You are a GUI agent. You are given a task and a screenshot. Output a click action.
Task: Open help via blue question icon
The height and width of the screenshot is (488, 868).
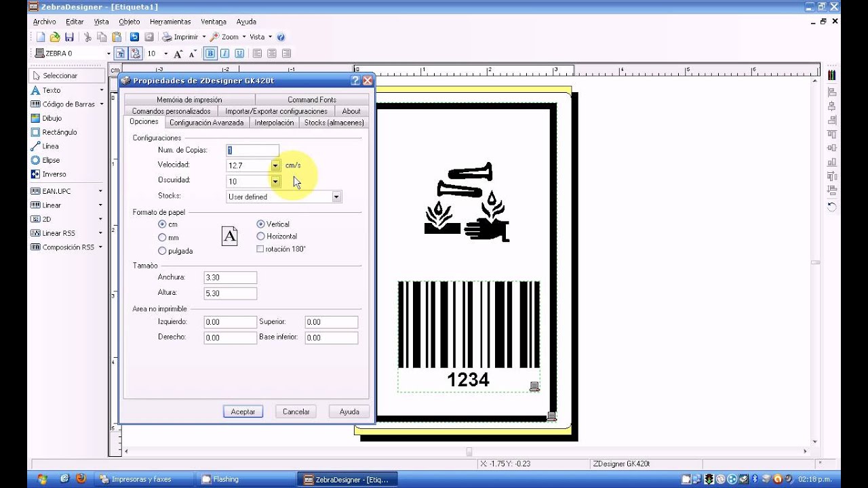(281, 37)
